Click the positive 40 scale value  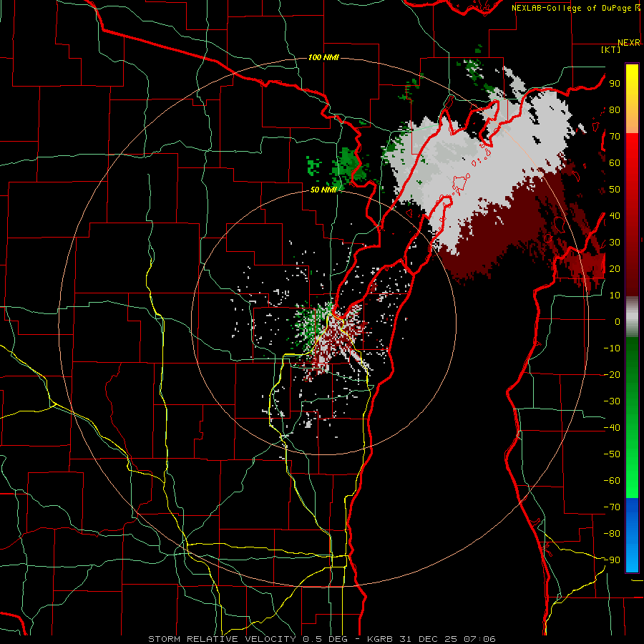coord(615,215)
